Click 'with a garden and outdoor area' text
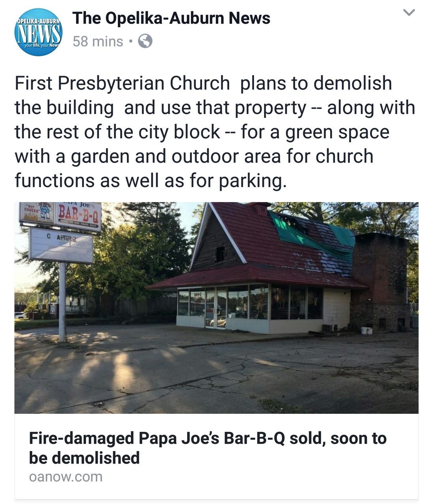433x504 pixels. click(x=147, y=156)
